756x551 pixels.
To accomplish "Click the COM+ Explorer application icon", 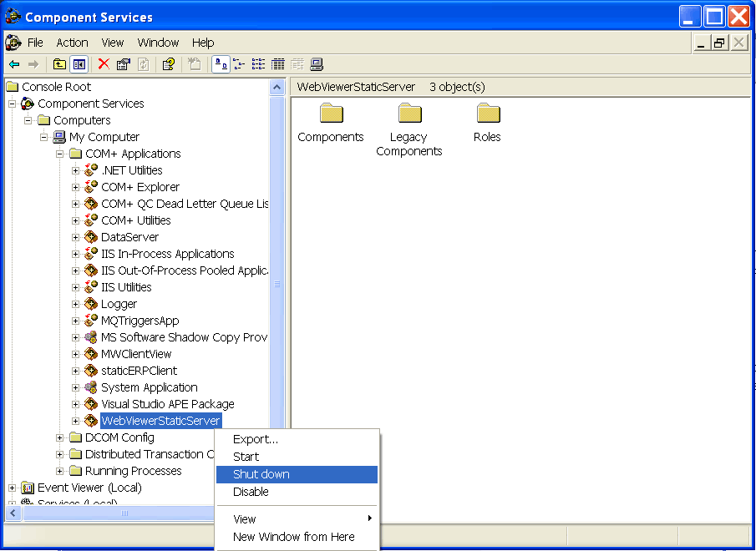I will pyautogui.click(x=91, y=187).
